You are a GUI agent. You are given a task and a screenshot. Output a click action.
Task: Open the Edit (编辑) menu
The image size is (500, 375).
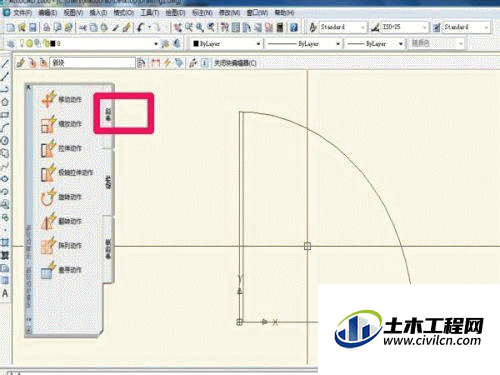pos(47,13)
